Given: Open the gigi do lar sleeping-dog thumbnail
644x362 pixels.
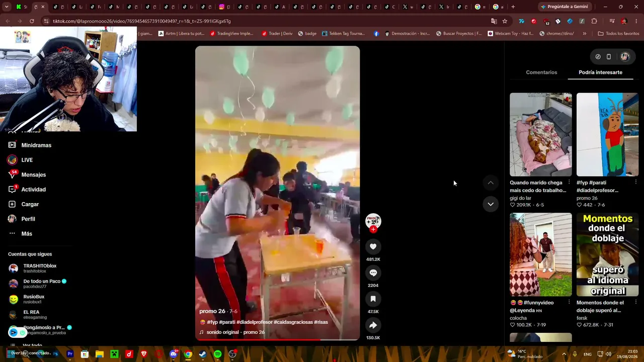Looking at the screenshot, I should (541, 134).
